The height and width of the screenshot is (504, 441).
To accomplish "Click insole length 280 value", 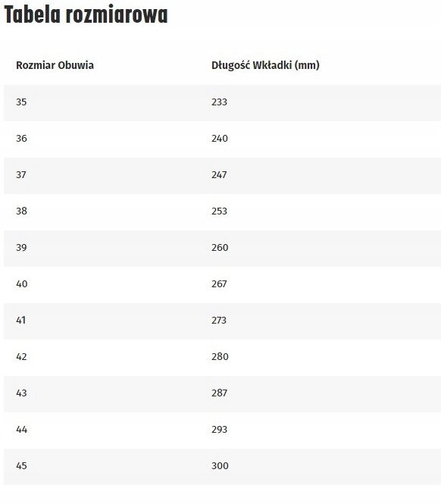I will [220, 356].
